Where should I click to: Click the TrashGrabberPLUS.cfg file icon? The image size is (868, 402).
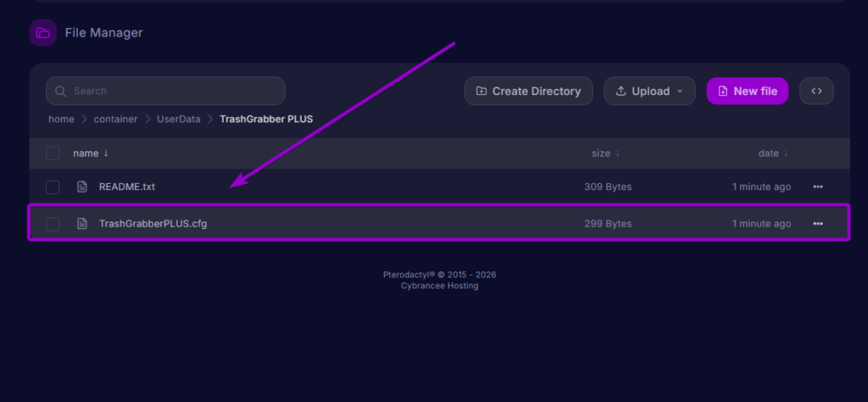tap(82, 224)
